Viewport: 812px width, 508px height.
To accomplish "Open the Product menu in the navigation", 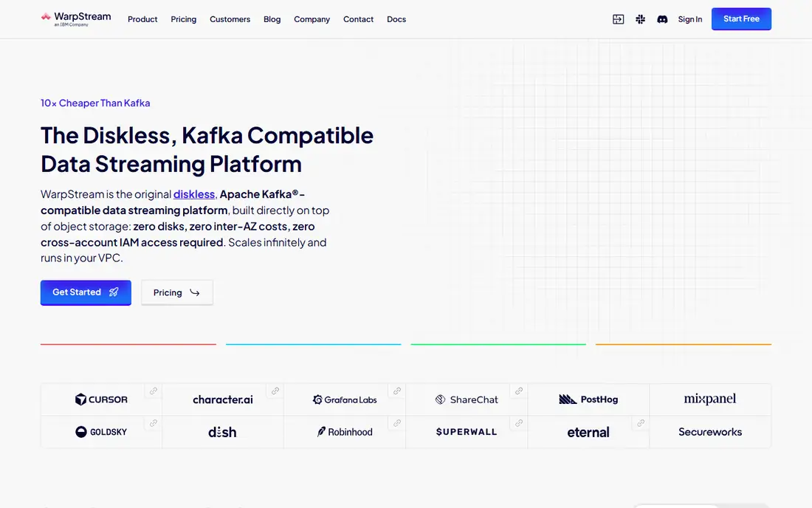I will (142, 19).
